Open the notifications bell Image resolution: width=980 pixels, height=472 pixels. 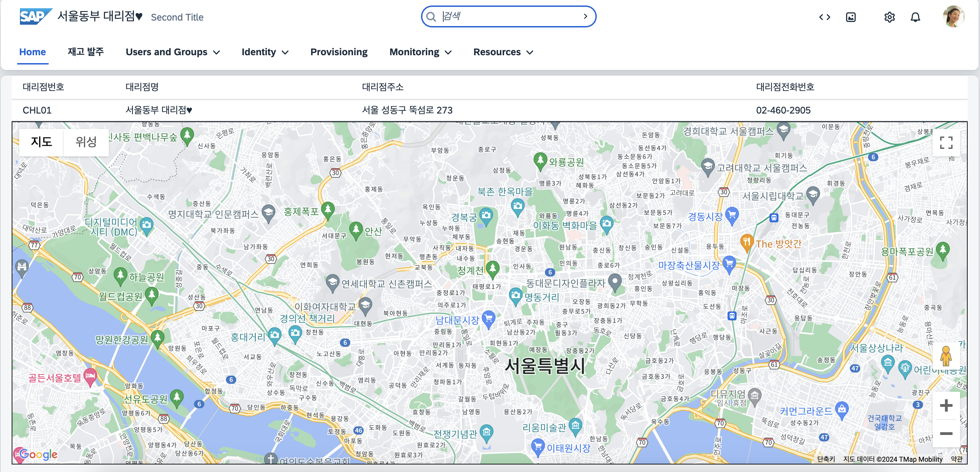point(915,17)
